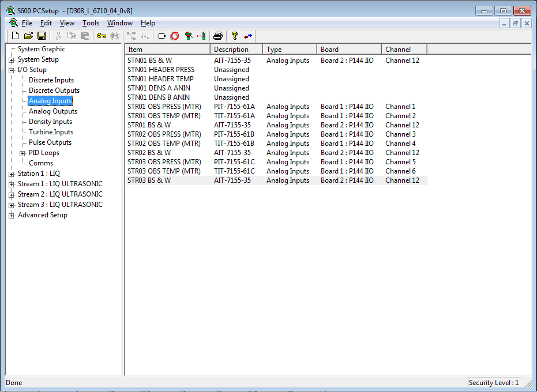Screen dimensions: 537x392
Task: Expand the Advanced Setup tree node
Action: point(12,216)
